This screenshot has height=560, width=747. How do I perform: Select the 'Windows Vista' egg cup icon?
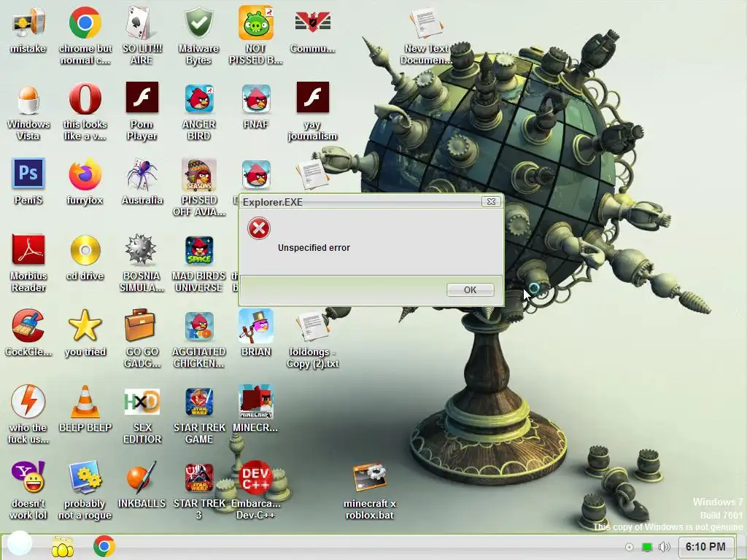pos(28,98)
